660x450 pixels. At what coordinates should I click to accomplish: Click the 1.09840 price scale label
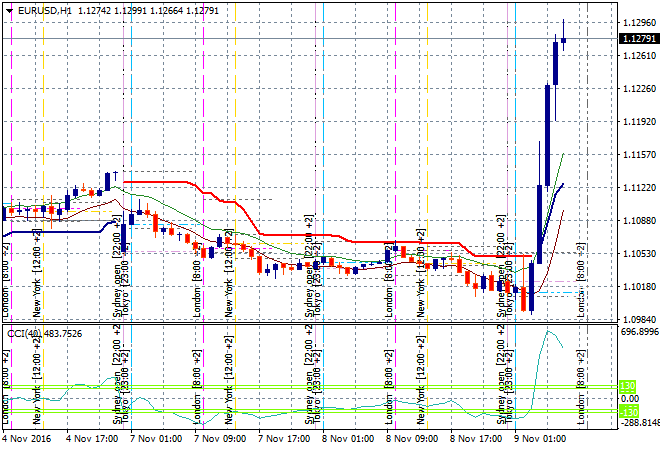pos(637,320)
